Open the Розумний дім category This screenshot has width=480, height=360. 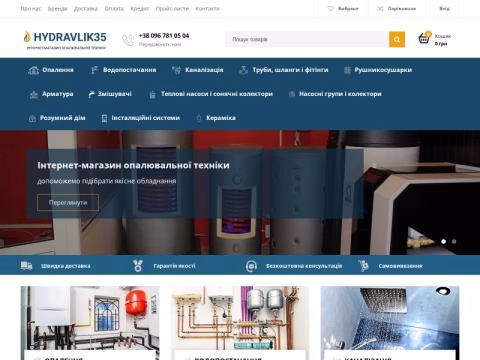tap(63, 118)
